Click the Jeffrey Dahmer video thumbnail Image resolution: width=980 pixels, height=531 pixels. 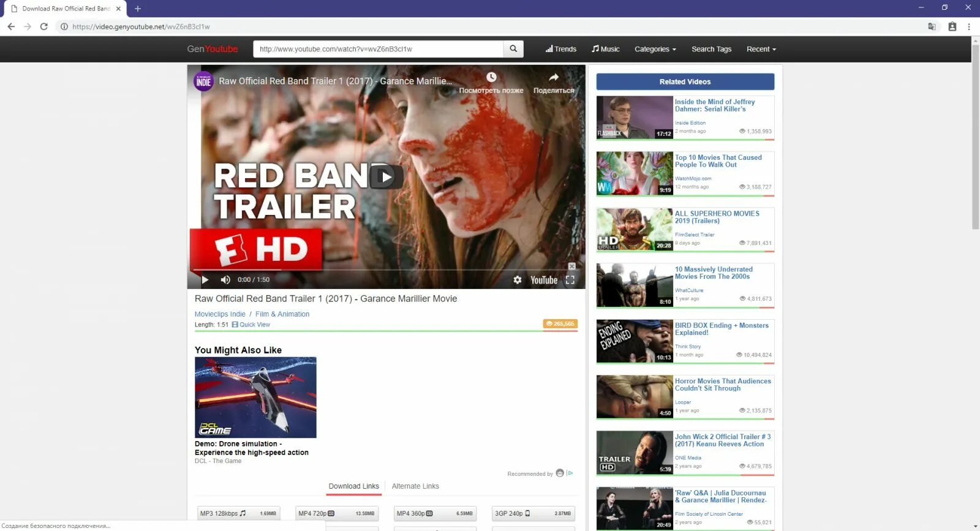(x=635, y=118)
